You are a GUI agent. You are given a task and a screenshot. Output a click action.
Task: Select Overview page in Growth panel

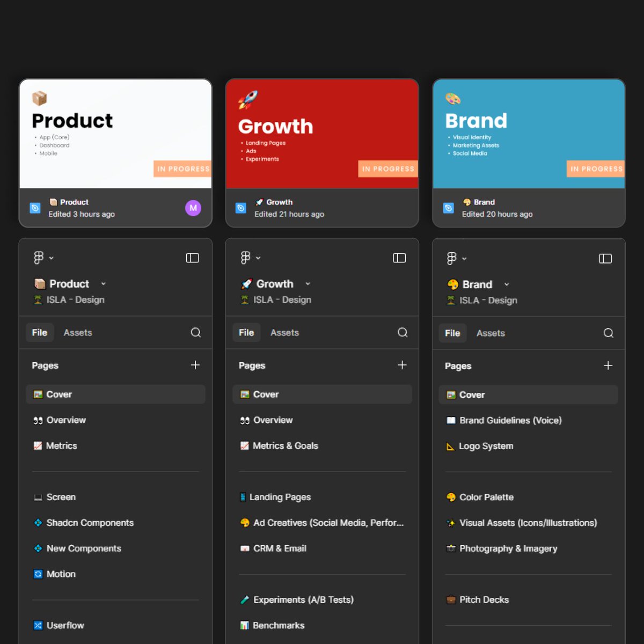[322, 420]
